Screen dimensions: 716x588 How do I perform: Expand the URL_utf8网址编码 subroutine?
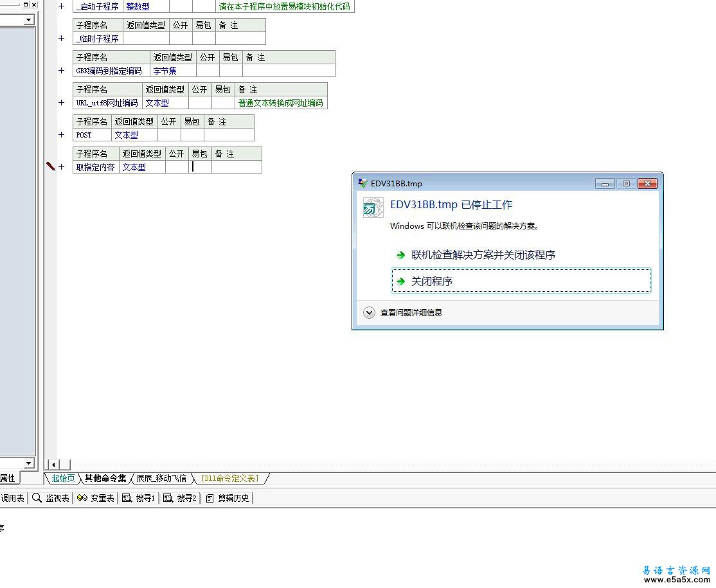pos(61,103)
